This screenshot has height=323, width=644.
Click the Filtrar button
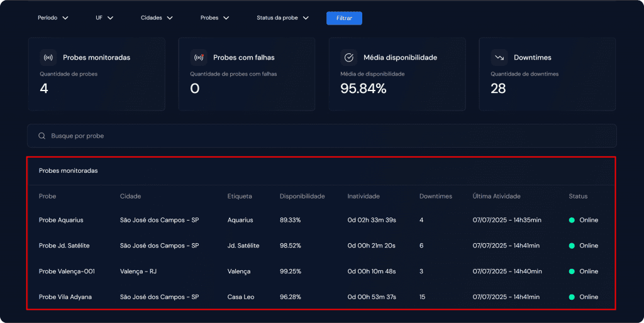pyautogui.click(x=344, y=18)
